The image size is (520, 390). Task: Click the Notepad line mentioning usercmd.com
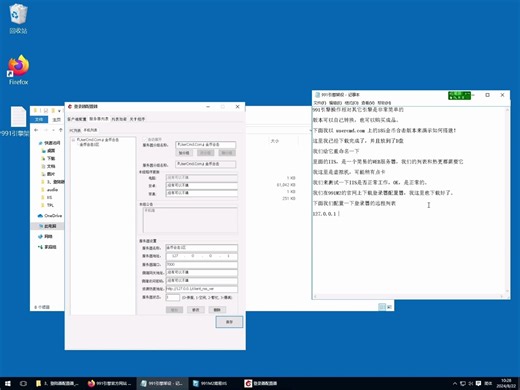point(384,130)
